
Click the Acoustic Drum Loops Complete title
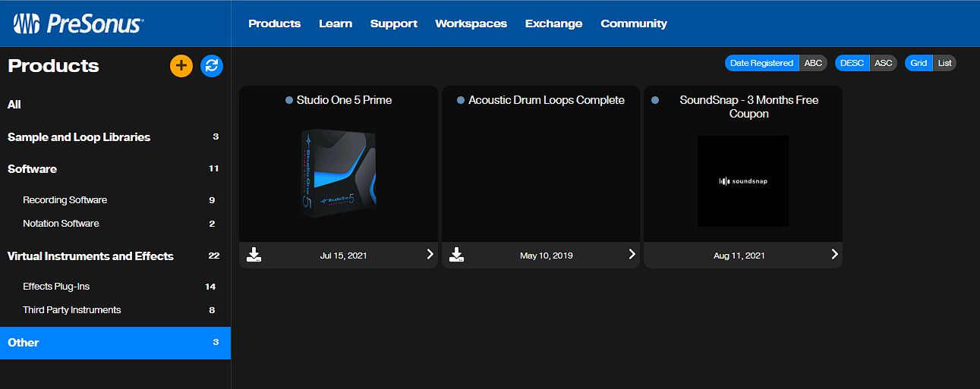pyautogui.click(x=547, y=100)
